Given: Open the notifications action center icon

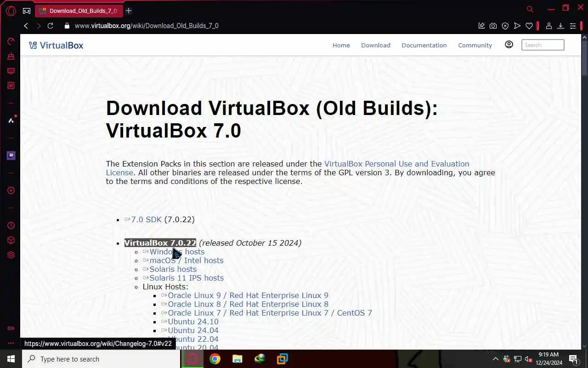Looking at the screenshot, I should (x=573, y=359).
